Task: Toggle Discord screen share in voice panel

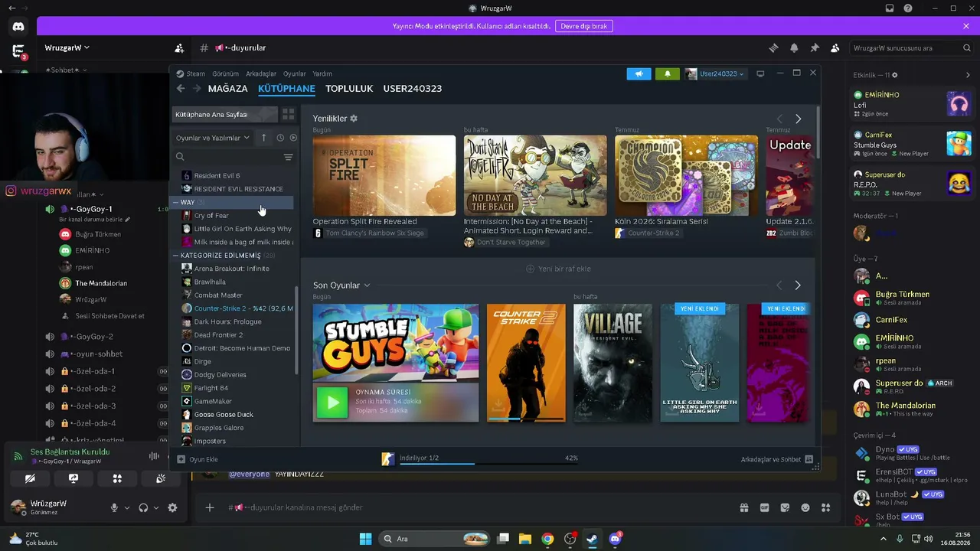Action: point(73,478)
